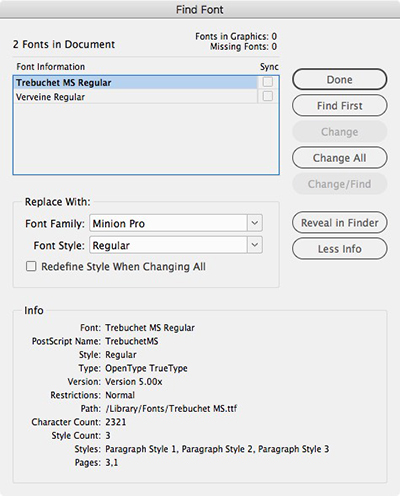Image resolution: width=400 pixels, height=496 pixels.
Task: Click the Find First button
Action: coord(339,106)
